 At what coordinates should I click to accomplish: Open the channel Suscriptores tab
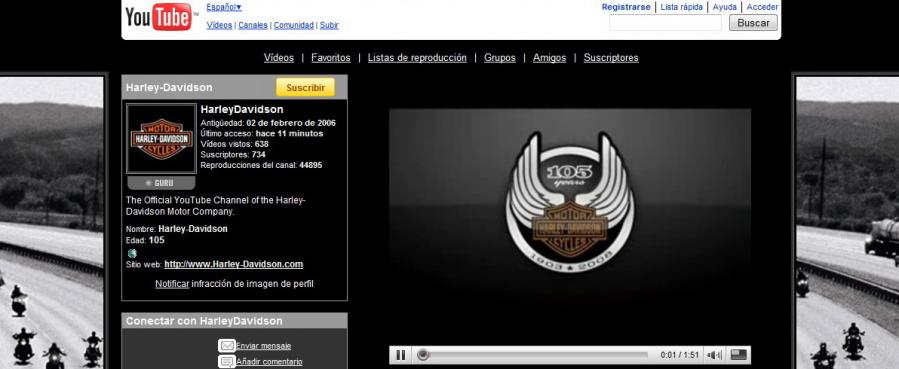click(611, 58)
